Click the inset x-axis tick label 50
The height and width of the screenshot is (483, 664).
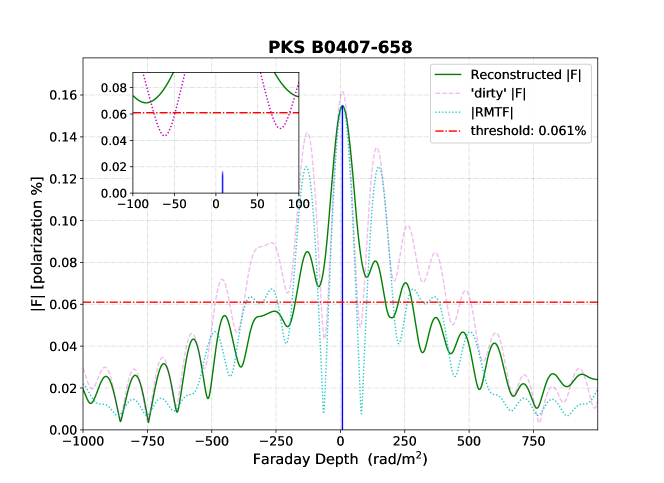[257, 204]
